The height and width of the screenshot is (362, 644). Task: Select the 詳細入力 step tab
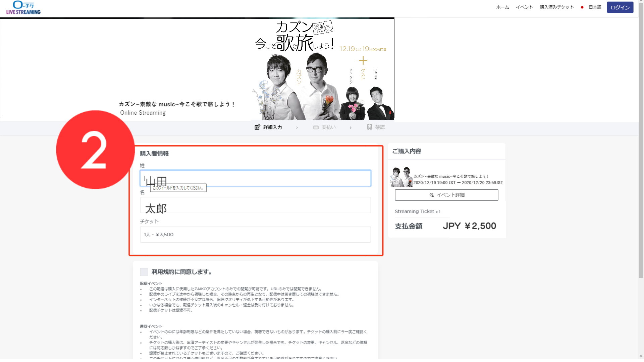pyautogui.click(x=268, y=127)
